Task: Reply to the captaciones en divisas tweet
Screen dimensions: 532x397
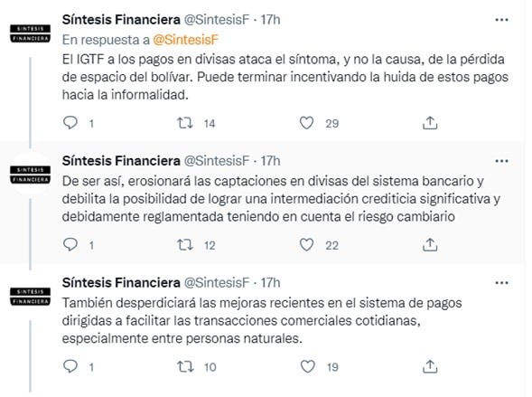Action: [x=70, y=244]
